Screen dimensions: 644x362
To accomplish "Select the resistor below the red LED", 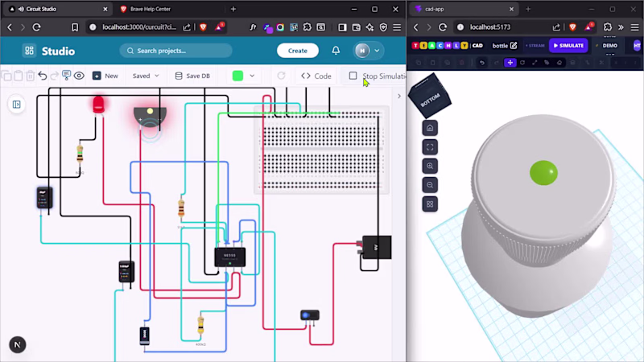I will pos(80,154).
